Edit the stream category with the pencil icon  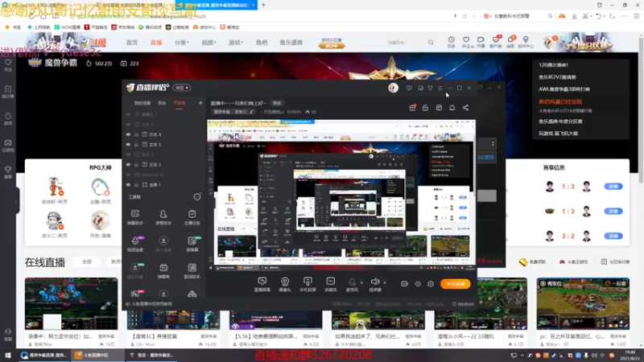point(252,112)
